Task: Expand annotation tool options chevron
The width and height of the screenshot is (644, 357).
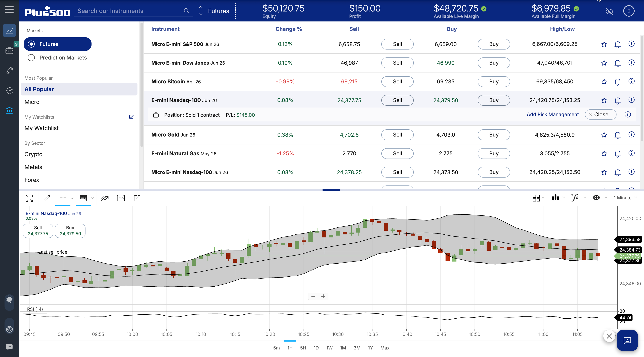Action: [92, 198]
